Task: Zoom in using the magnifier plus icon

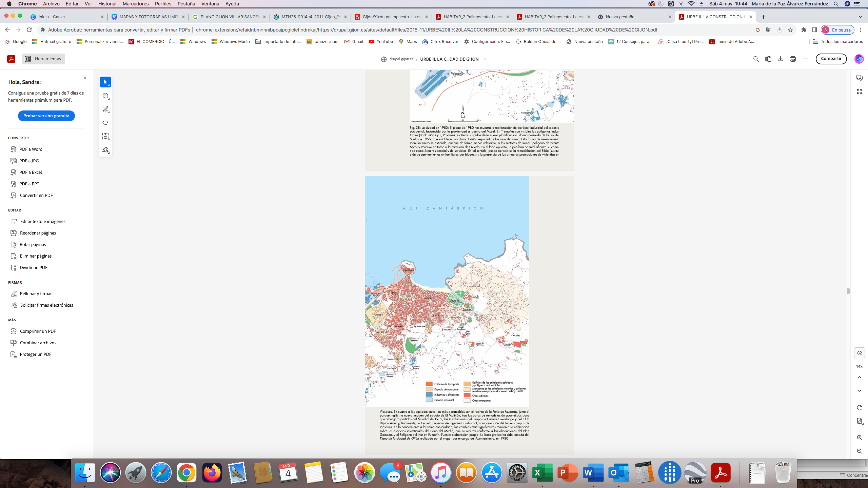Action: 859,438
